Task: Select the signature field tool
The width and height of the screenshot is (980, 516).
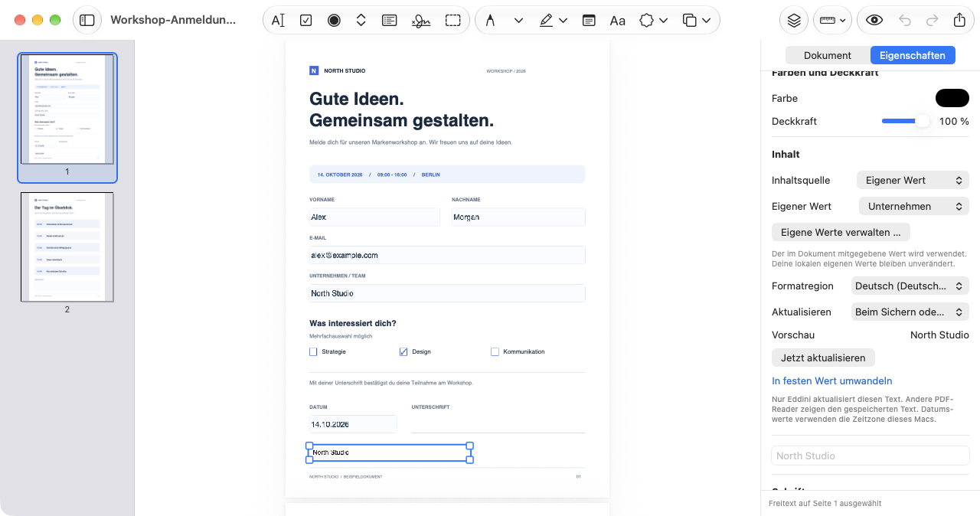Action: pos(420,21)
